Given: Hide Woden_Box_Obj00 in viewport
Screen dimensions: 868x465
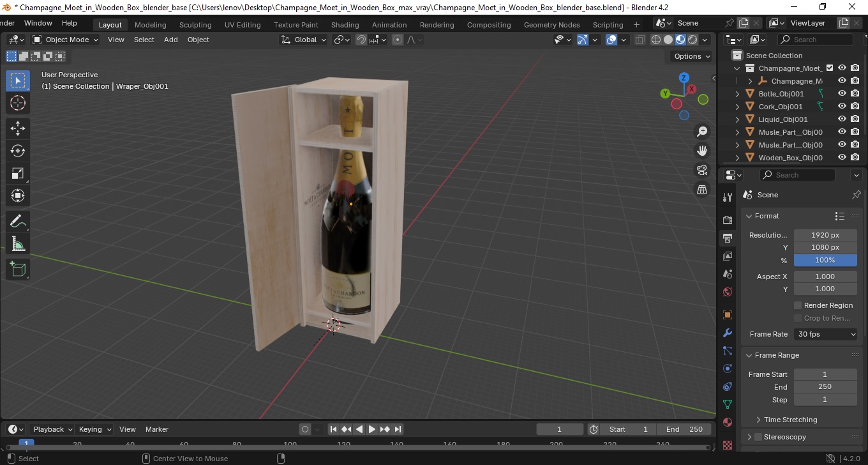Looking at the screenshot, I should tap(842, 157).
